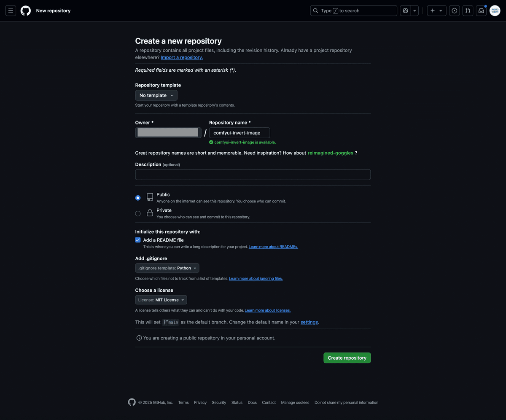Open the No template dropdown
Screen dimensions: 506x420
tap(156, 95)
